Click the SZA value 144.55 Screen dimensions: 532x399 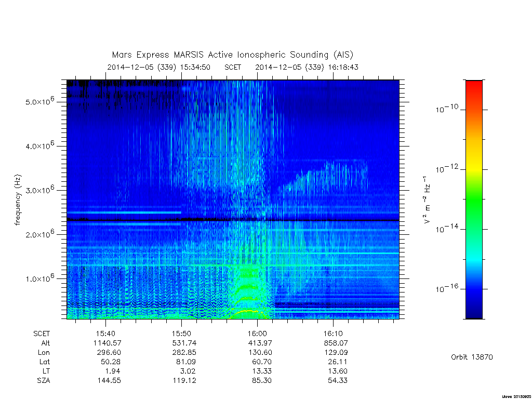click(109, 380)
